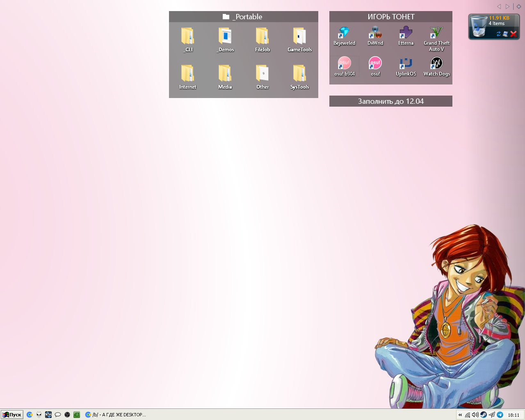Launch the speech bubble quick launch icon

tap(58, 415)
